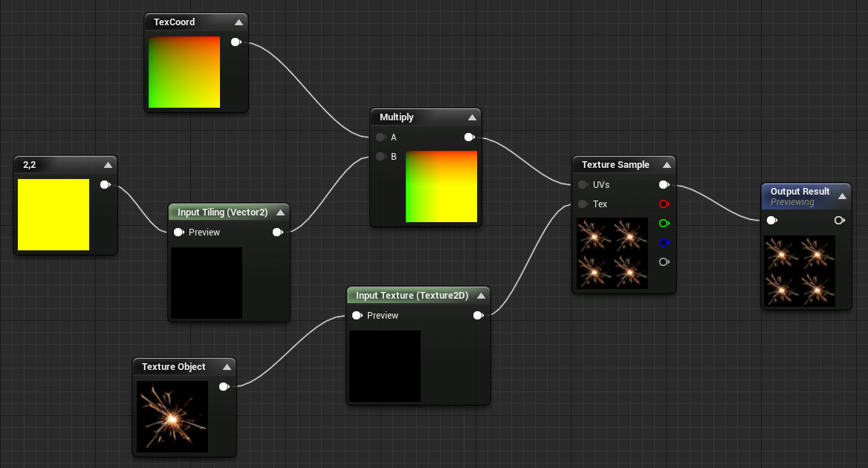Image resolution: width=868 pixels, height=468 pixels.
Task: Toggle collapse on the Texture Sample node
Action: pyautogui.click(x=667, y=164)
